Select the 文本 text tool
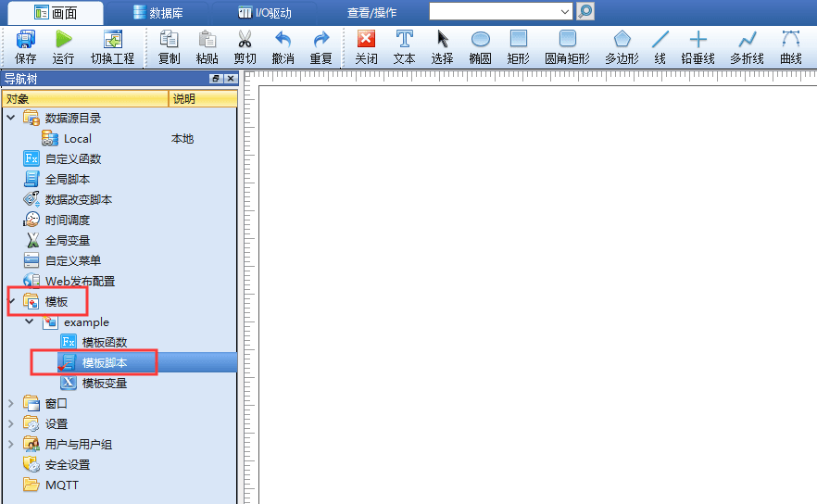 coord(404,40)
